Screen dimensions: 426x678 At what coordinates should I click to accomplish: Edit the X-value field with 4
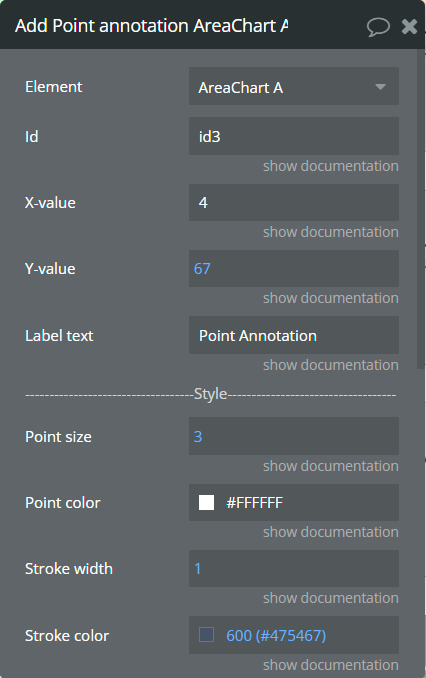pos(294,202)
